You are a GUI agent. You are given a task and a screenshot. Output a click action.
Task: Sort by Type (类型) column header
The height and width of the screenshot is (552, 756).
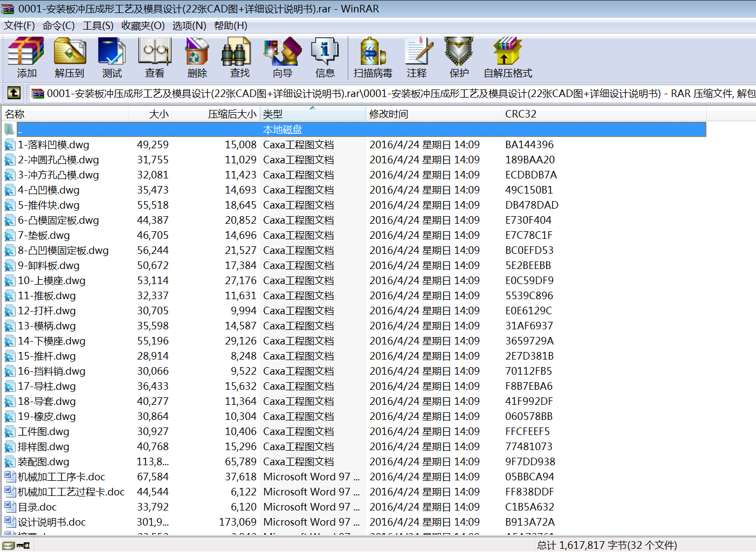(313, 114)
